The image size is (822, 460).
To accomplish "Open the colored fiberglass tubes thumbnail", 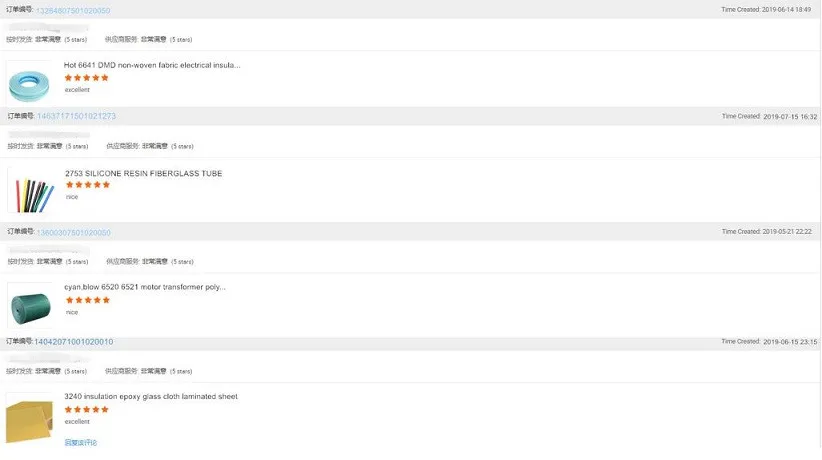I will [x=30, y=189].
